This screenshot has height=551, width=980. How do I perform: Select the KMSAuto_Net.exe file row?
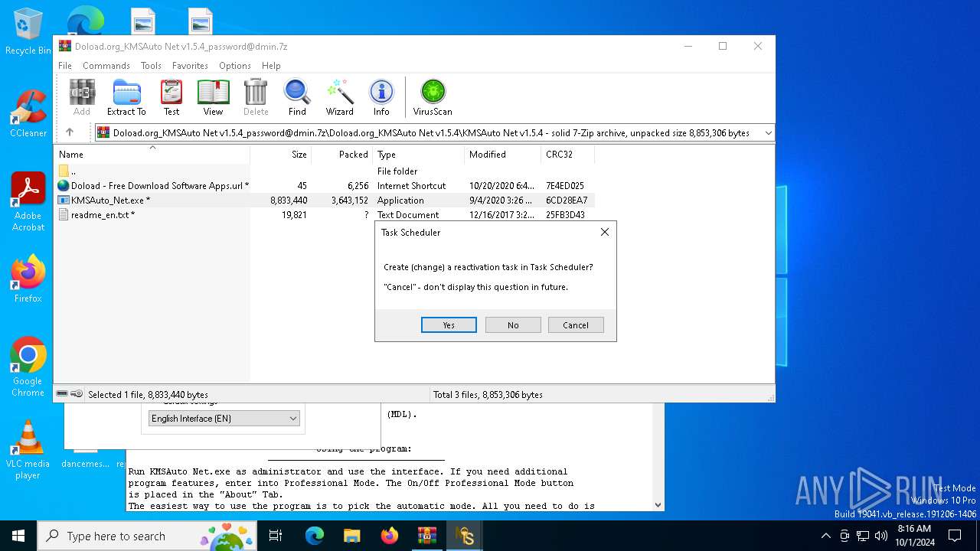tap(325, 201)
